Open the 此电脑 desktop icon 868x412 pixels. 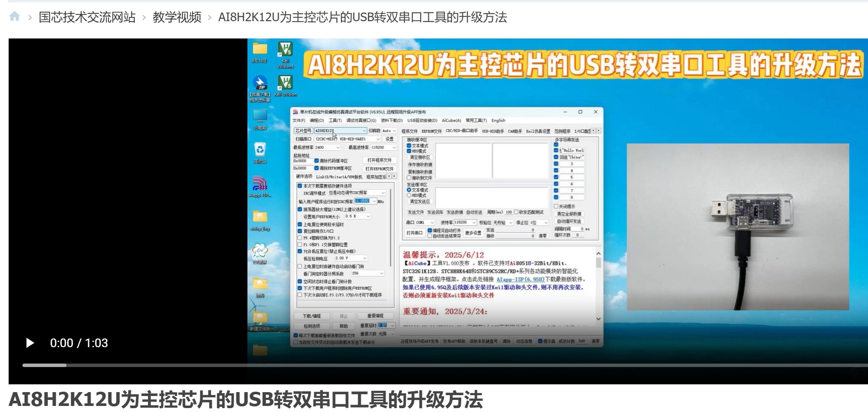[x=260, y=120]
